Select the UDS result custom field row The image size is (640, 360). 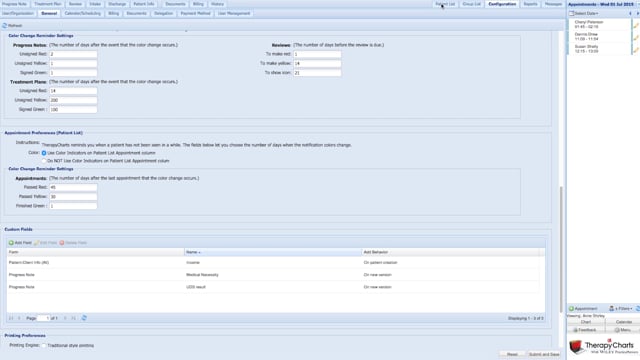click(x=273, y=287)
